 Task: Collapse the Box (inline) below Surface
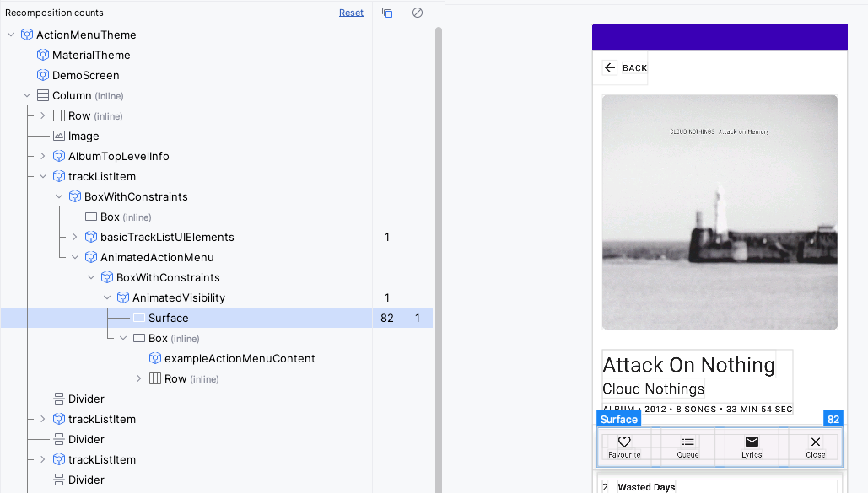(x=123, y=338)
